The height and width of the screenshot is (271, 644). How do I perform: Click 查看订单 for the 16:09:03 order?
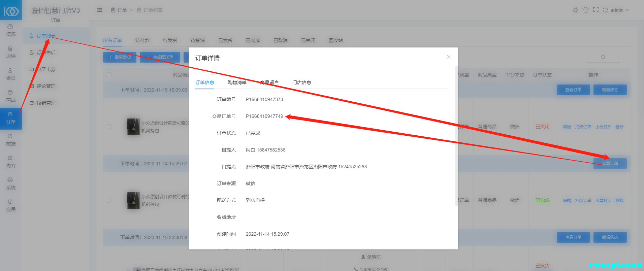click(x=573, y=90)
